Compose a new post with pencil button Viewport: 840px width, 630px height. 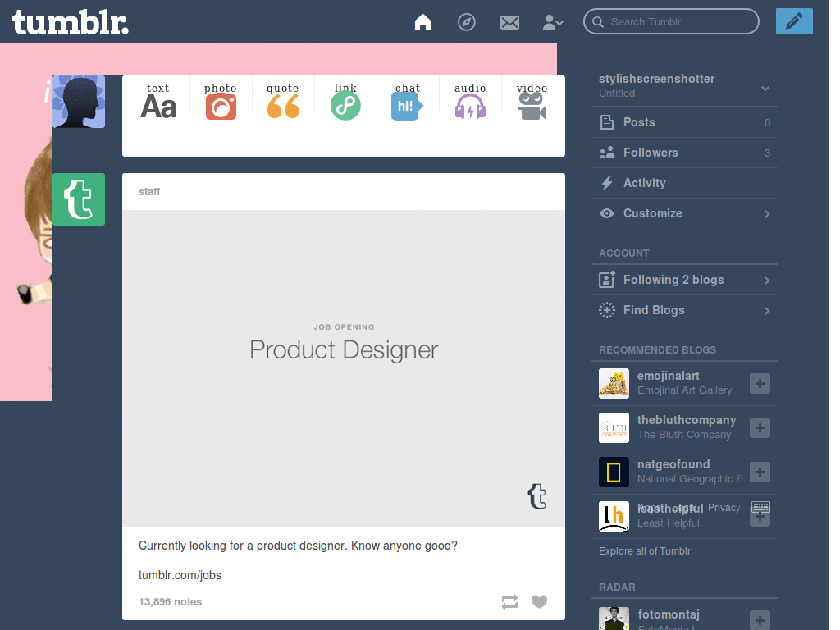[794, 21]
